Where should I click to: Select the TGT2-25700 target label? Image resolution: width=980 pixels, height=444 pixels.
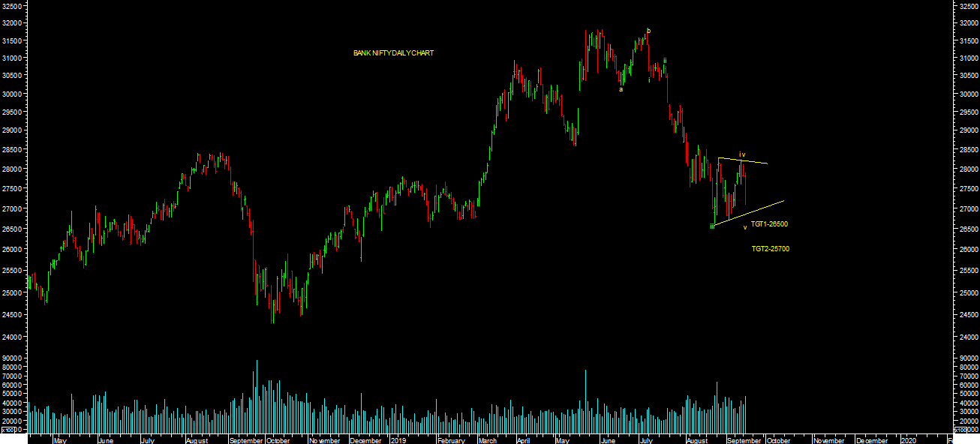[770, 249]
